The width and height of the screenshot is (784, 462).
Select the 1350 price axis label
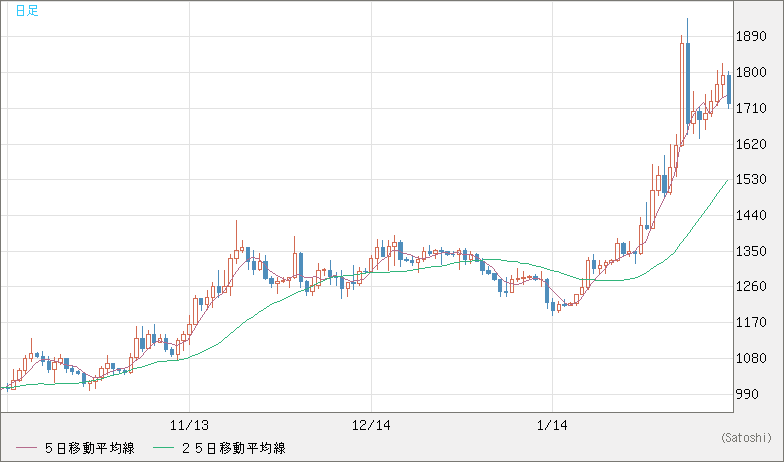tap(751, 252)
